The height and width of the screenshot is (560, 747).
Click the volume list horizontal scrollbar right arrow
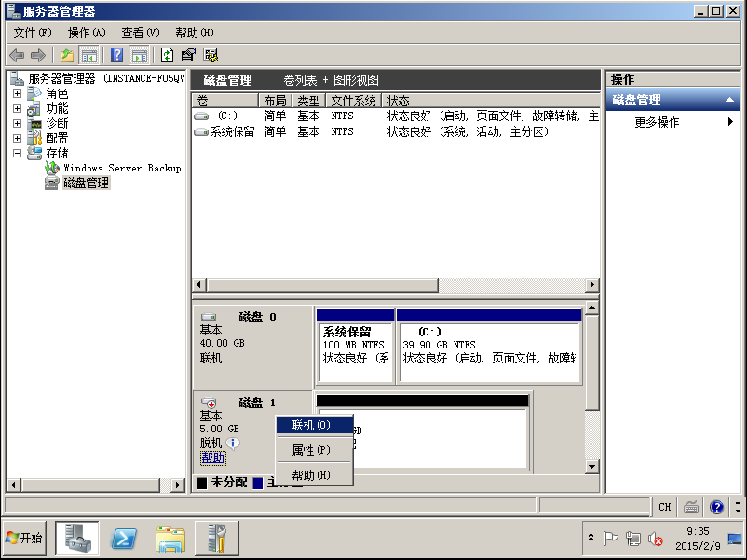click(x=592, y=284)
